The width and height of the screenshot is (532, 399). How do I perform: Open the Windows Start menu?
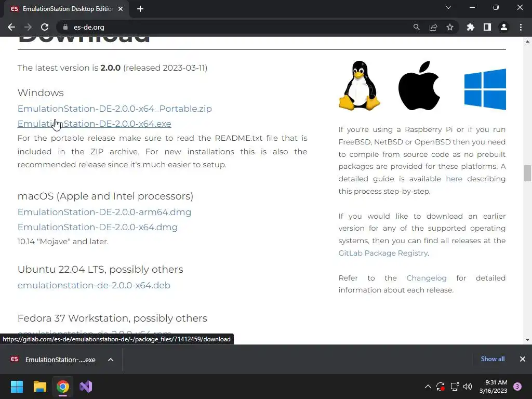(x=17, y=387)
